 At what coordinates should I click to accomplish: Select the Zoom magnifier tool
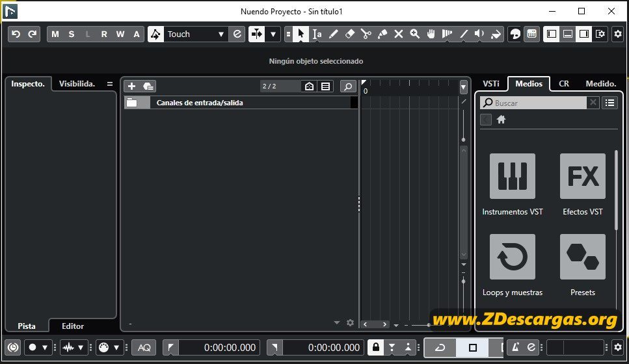tap(415, 34)
